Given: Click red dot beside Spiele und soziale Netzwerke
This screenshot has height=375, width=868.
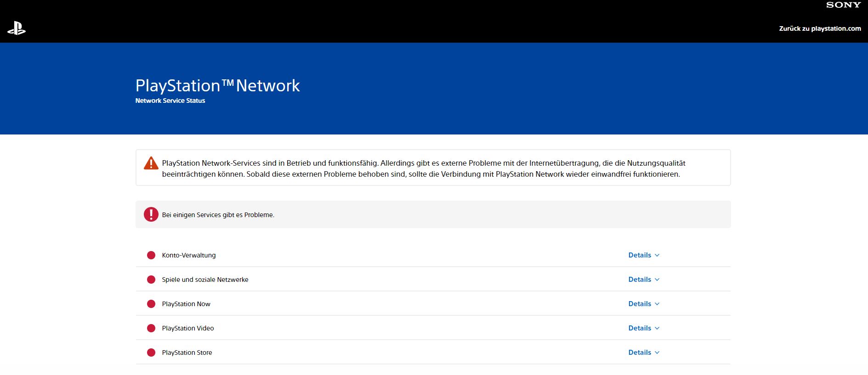Looking at the screenshot, I should (x=151, y=280).
